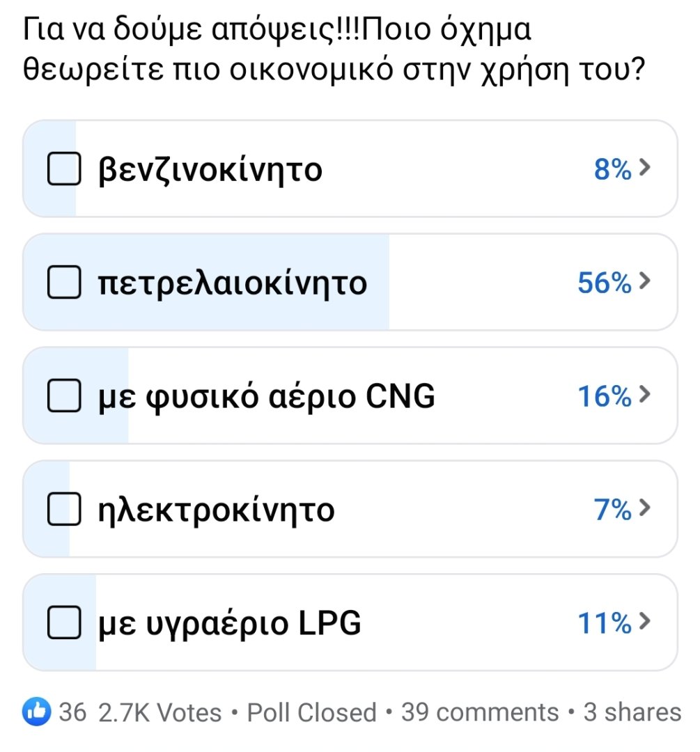Check the βενζινοκίνητο checkbox
Viewport: 700px width, 752px height.
tap(64, 169)
